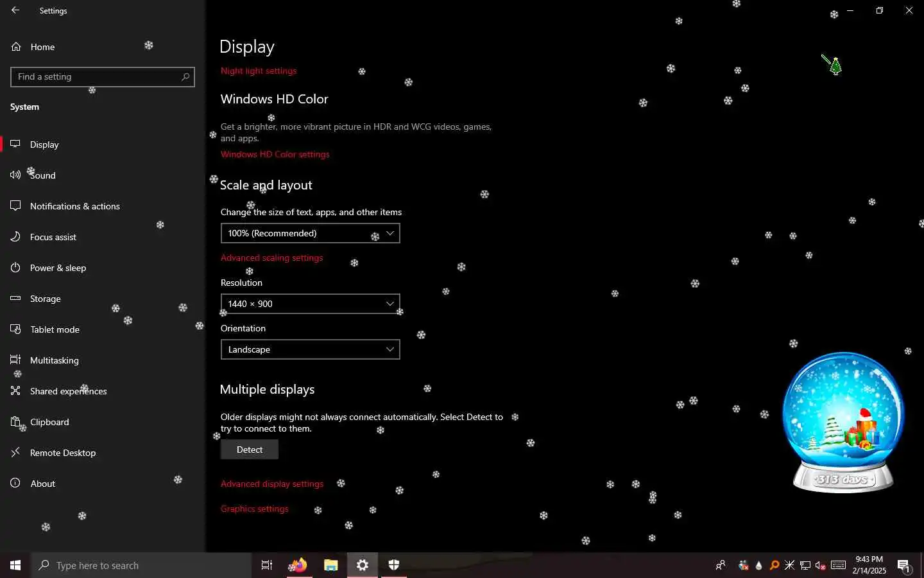Open the Sound settings category
Screen dimensions: 924x578
click(x=103, y=175)
